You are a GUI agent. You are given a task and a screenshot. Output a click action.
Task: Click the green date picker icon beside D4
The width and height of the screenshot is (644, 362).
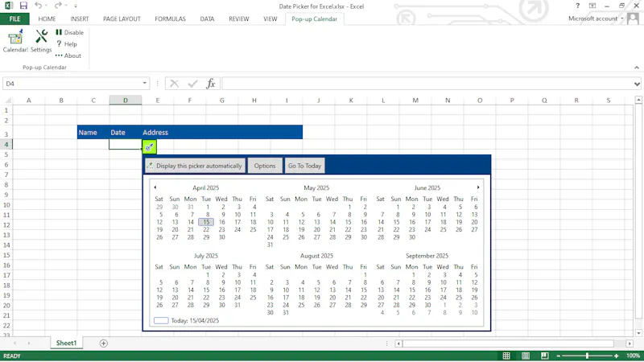149,147
